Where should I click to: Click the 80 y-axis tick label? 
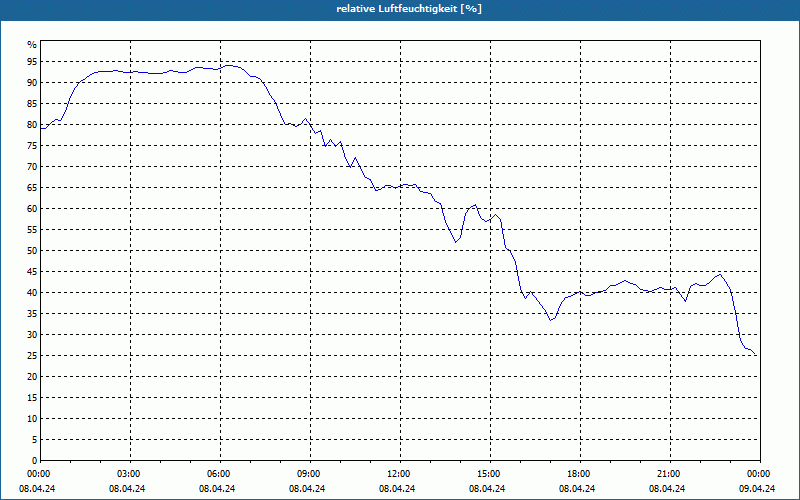click(x=32, y=124)
